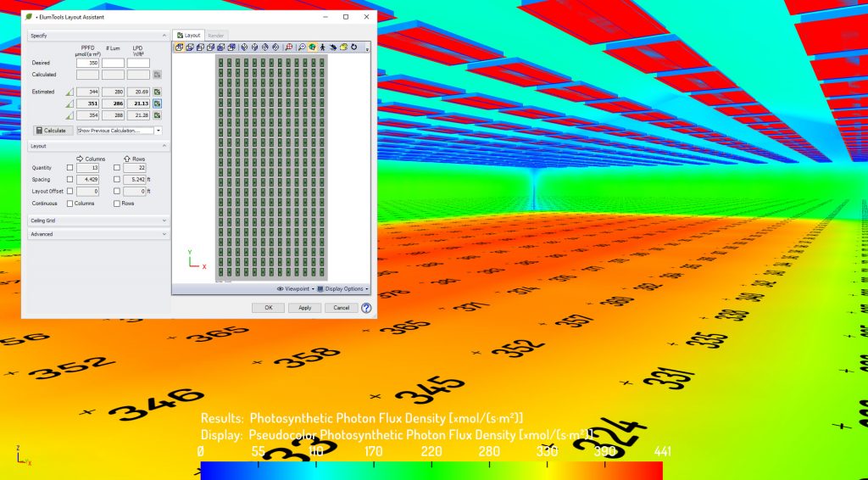Choose the first isometric diamond view icon
This screenshot has height=480, width=868.
click(244, 47)
